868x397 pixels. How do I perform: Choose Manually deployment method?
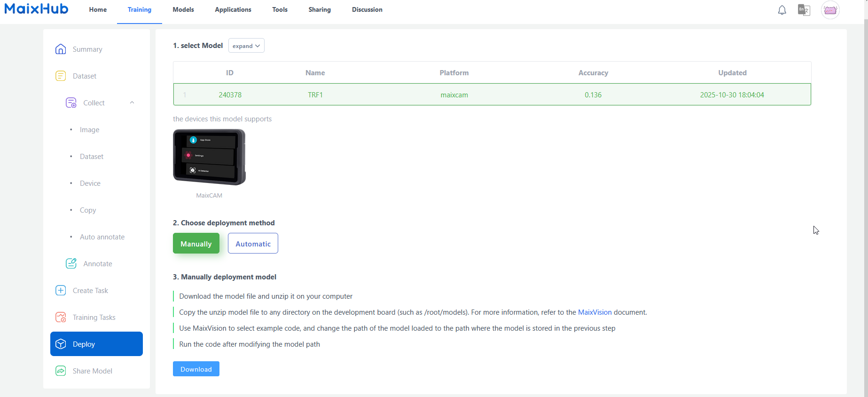coord(196,244)
